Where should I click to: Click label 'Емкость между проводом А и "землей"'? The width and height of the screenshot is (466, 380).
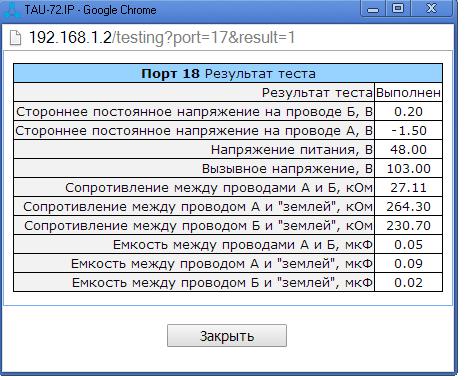(222, 264)
